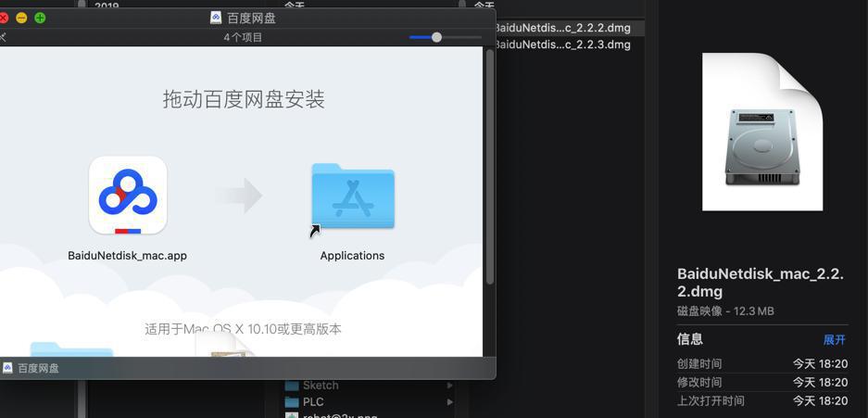The image size is (868, 418).
Task: Click the DMG window vertical scrollbar
Action: pyautogui.click(x=489, y=167)
